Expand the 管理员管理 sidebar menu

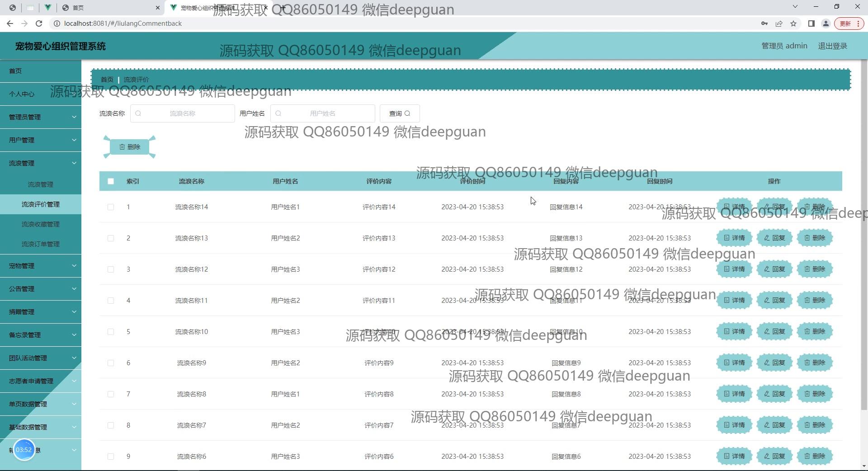(41, 117)
